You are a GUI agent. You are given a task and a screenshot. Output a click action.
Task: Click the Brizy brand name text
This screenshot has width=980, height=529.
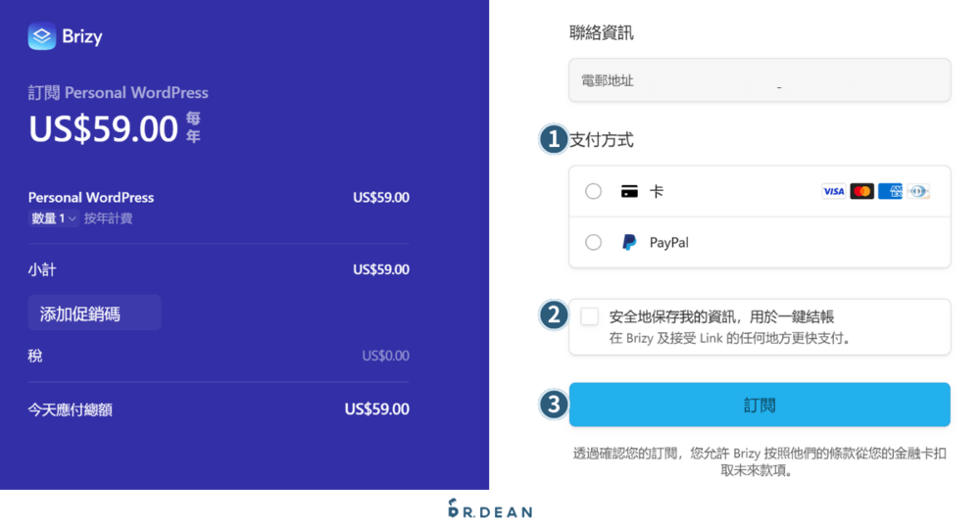pyautogui.click(x=82, y=37)
